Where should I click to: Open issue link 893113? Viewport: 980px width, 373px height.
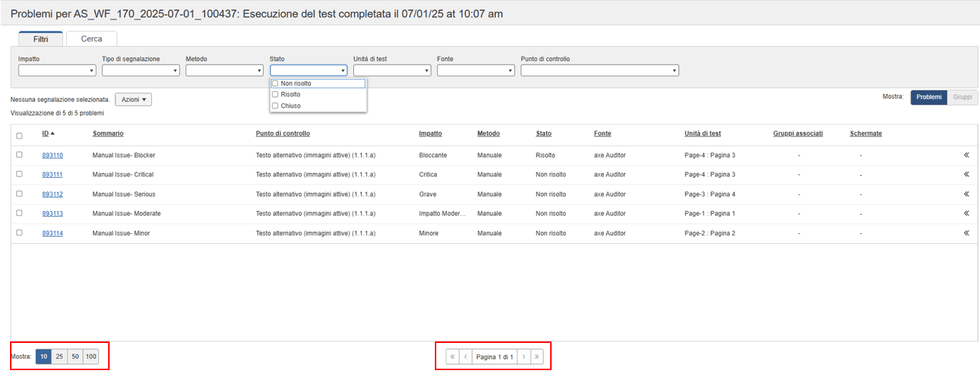[x=52, y=214]
